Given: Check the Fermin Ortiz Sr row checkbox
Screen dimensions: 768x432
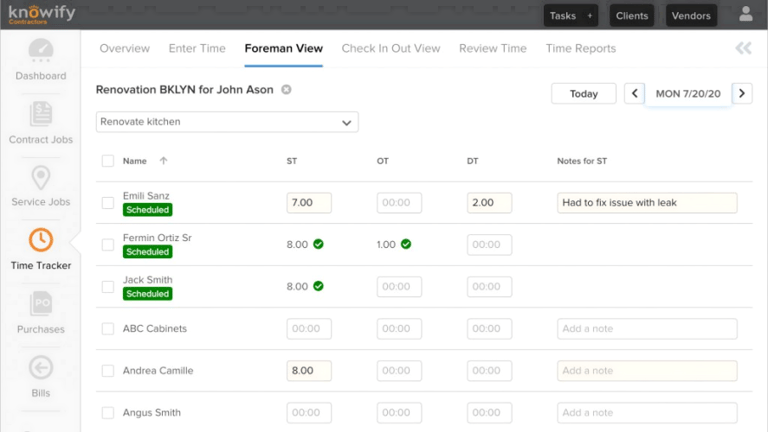Looking at the screenshot, I should [108, 245].
